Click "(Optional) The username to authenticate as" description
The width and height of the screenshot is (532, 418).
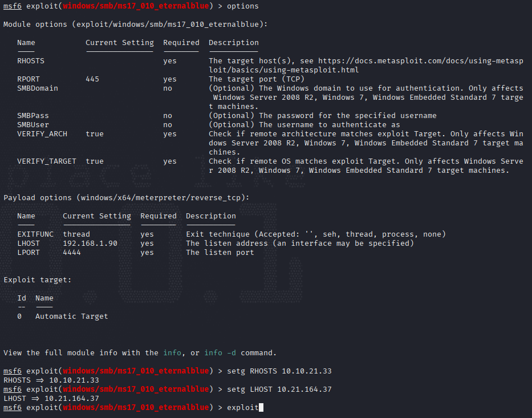pos(304,125)
